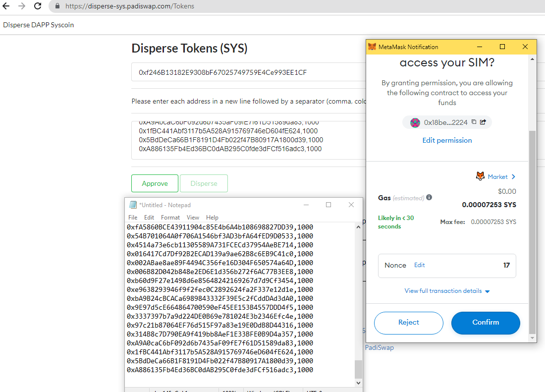Expand View full transaction details
The height and width of the screenshot is (392, 545).
[x=447, y=291]
